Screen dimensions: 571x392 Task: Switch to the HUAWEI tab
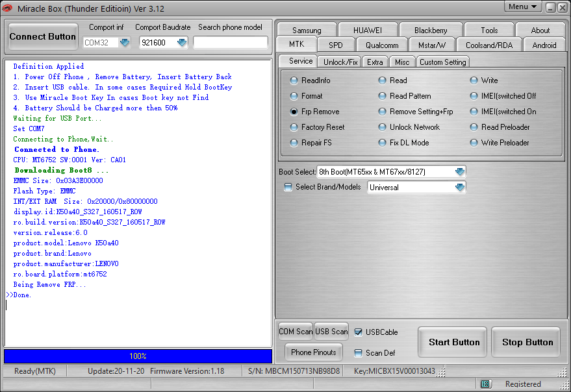tap(368, 31)
